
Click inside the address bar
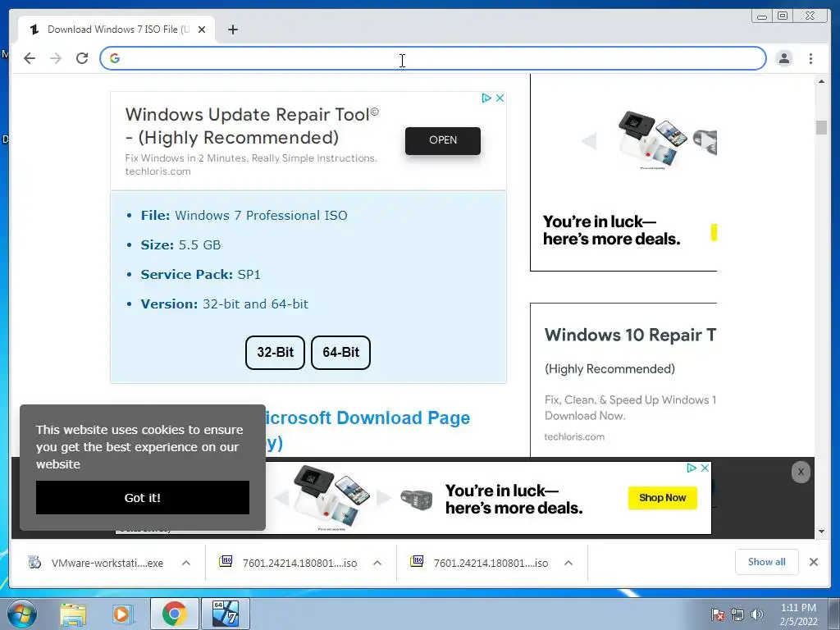tap(433, 58)
